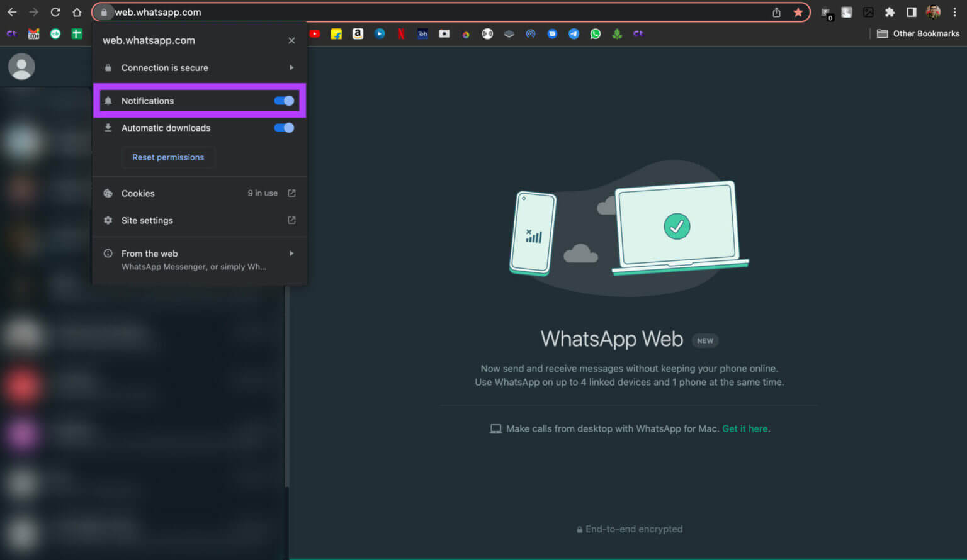This screenshot has height=560, width=967.
Task: Open the blue play-button bookmark
Action: coord(380,34)
